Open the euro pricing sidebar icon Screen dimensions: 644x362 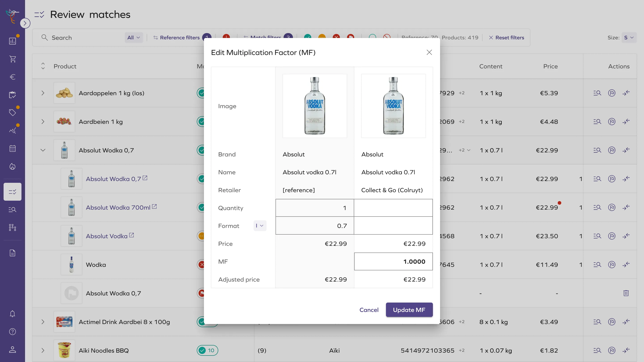click(13, 77)
